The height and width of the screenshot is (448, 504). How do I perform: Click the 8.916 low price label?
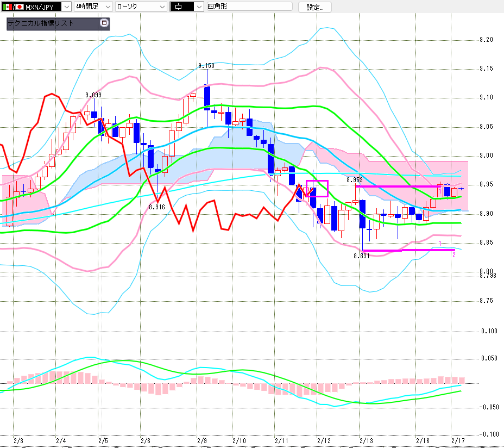156,207
